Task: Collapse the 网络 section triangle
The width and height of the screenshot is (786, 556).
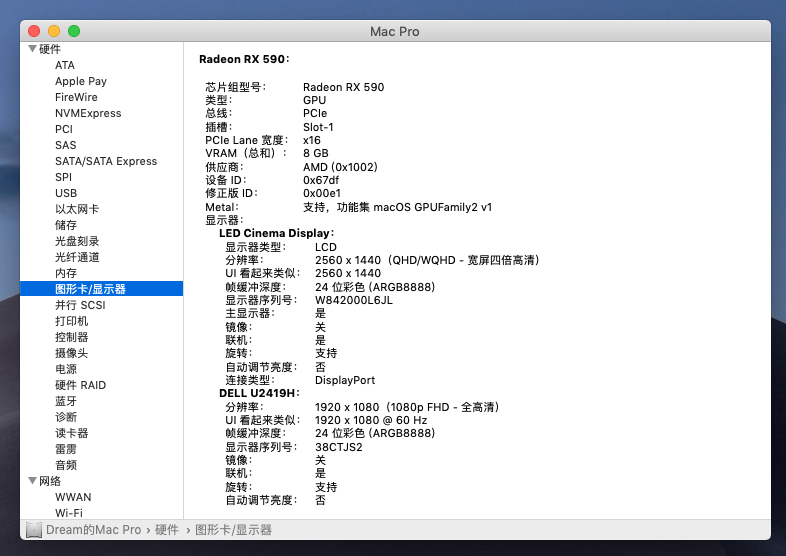Action: click(x=33, y=481)
